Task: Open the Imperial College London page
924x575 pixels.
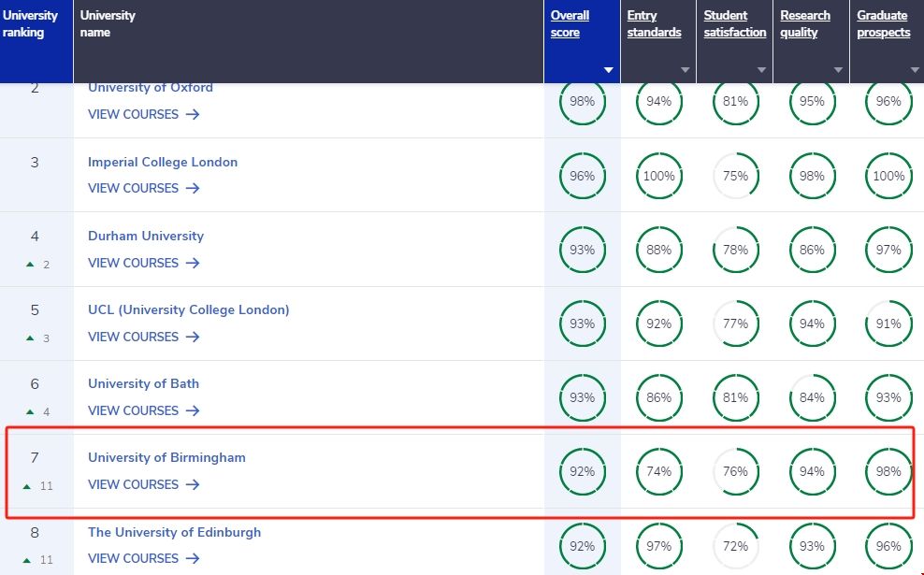Action: click(163, 162)
